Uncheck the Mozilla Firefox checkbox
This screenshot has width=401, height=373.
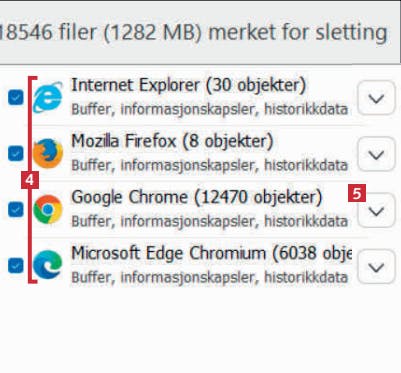pos(16,153)
